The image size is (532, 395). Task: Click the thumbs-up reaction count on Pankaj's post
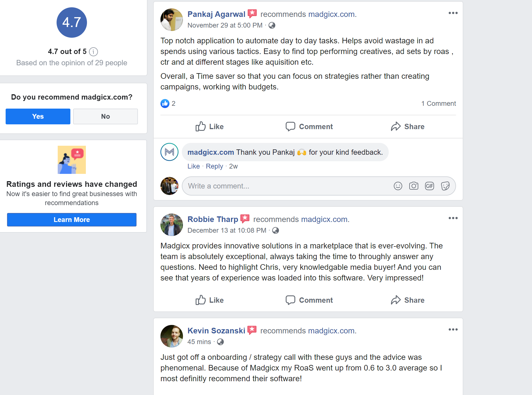[168, 104]
